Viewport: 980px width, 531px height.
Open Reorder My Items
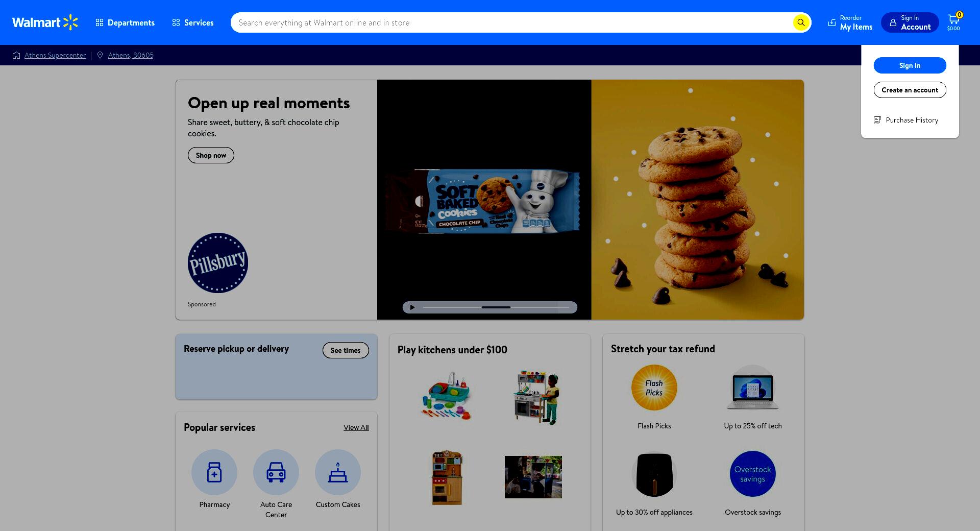[x=850, y=22]
